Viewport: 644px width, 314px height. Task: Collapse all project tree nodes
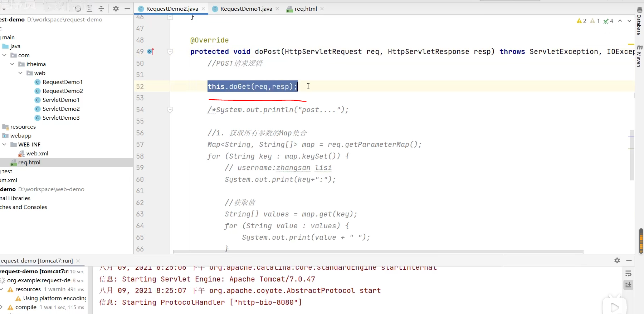coord(101,9)
